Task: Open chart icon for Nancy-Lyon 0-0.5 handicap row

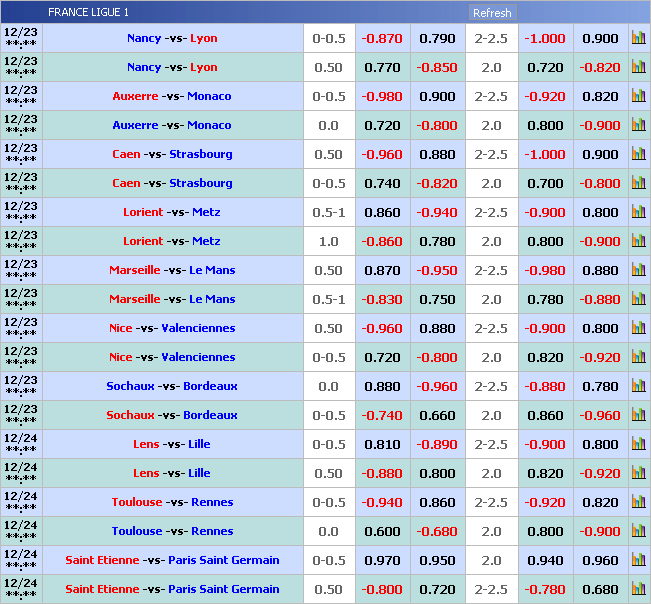Action: point(638,38)
